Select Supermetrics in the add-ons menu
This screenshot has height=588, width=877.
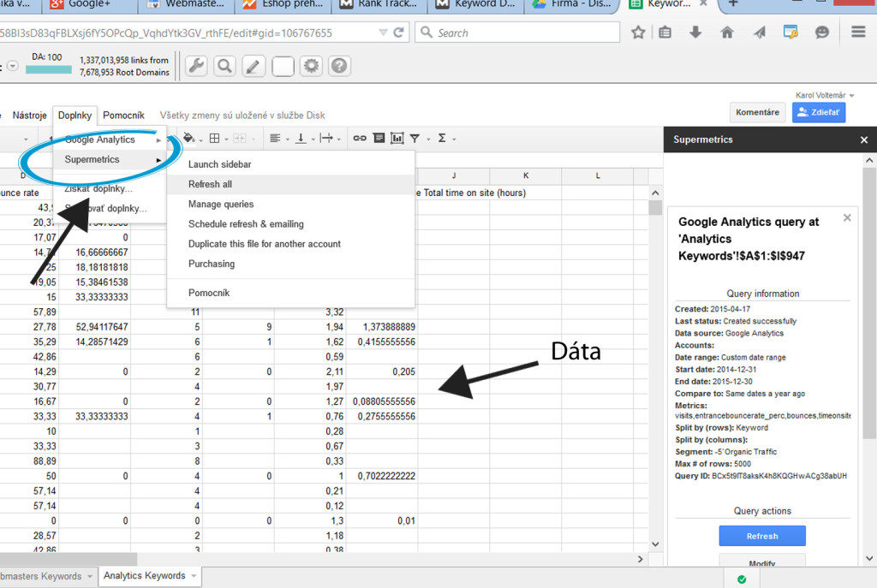[x=110, y=159]
